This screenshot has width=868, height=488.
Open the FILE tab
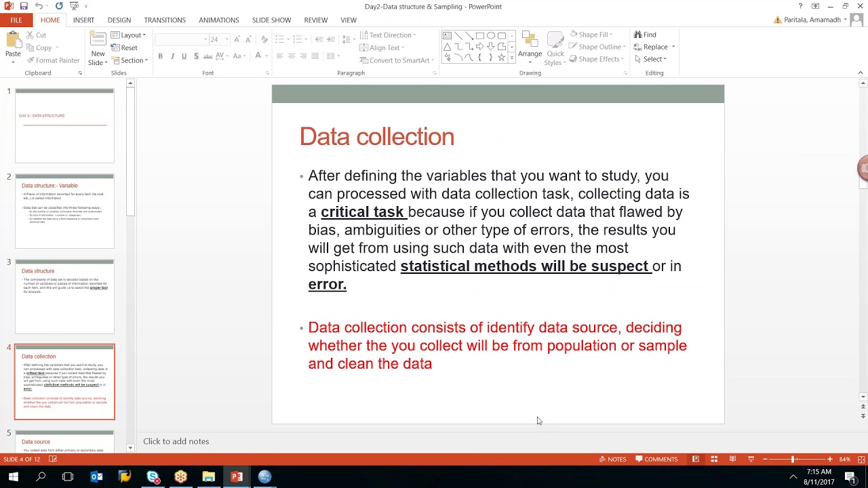point(16,20)
